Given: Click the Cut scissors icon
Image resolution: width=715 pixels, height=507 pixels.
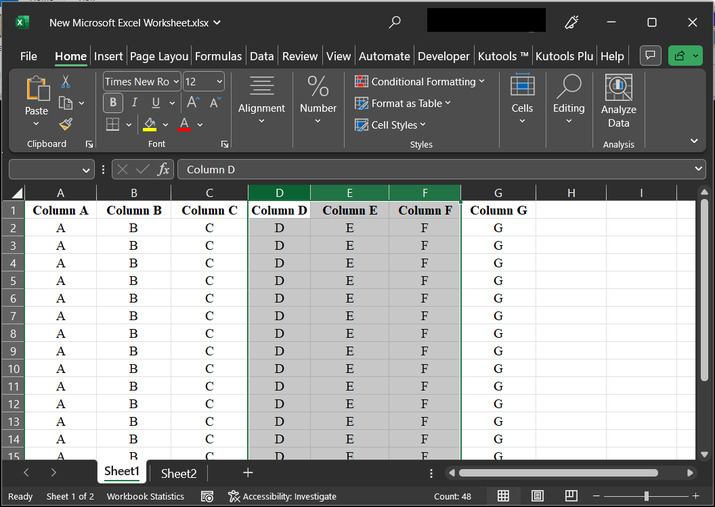Looking at the screenshot, I should 66,82.
